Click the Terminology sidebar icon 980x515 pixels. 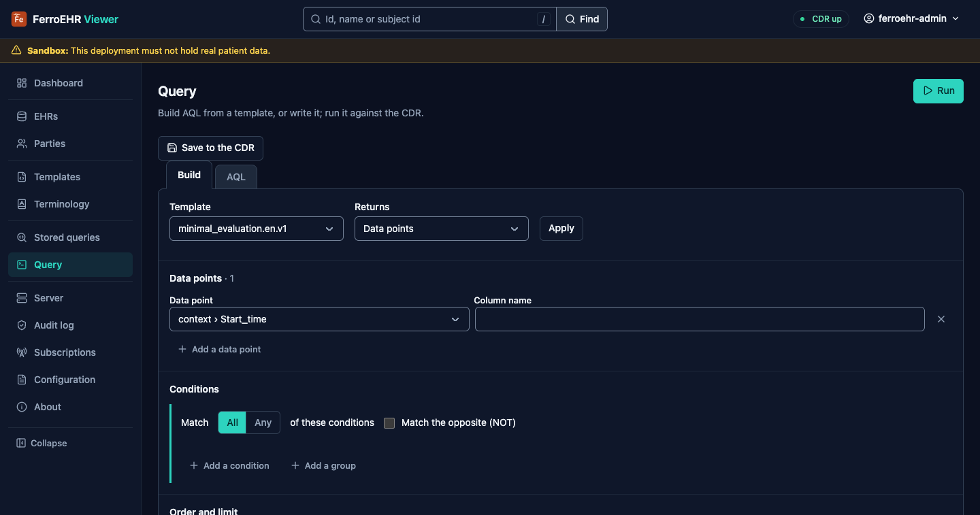click(22, 204)
